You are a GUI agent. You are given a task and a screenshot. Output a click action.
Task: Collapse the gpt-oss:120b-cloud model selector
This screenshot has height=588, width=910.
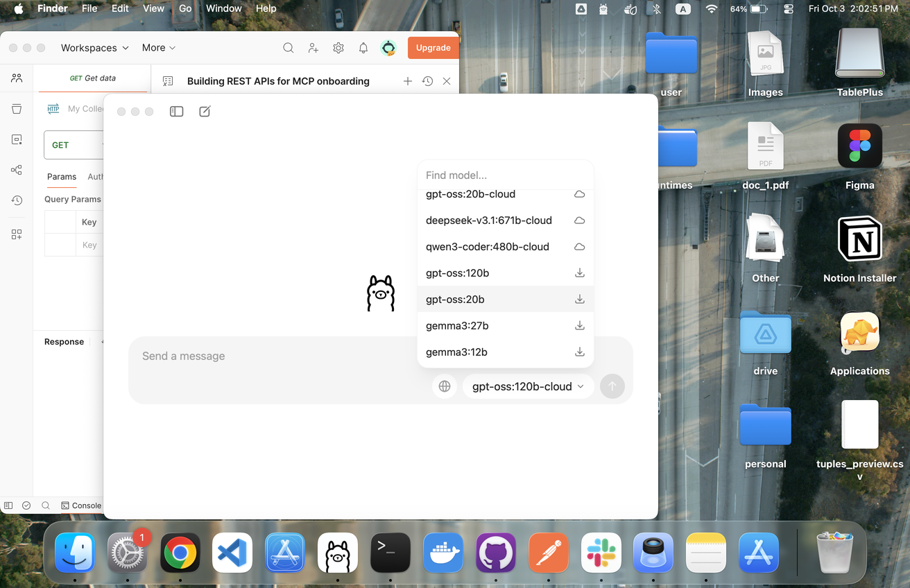[528, 386]
